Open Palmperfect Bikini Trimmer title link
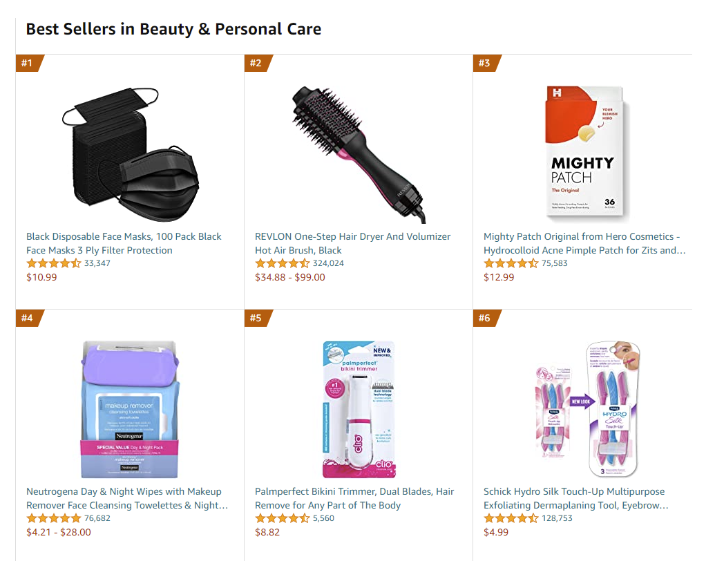 (x=354, y=498)
